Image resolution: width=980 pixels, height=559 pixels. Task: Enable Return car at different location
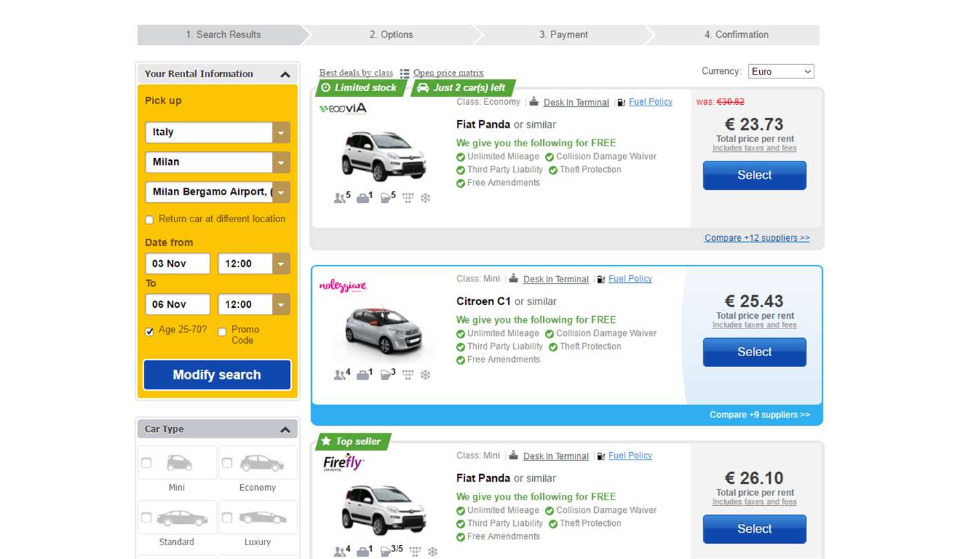pos(149,220)
